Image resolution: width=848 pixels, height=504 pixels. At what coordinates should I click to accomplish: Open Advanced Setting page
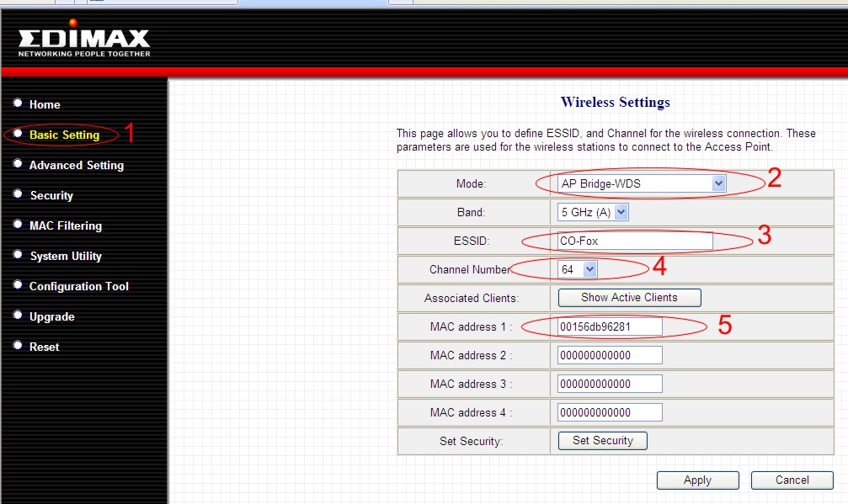point(77,165)
